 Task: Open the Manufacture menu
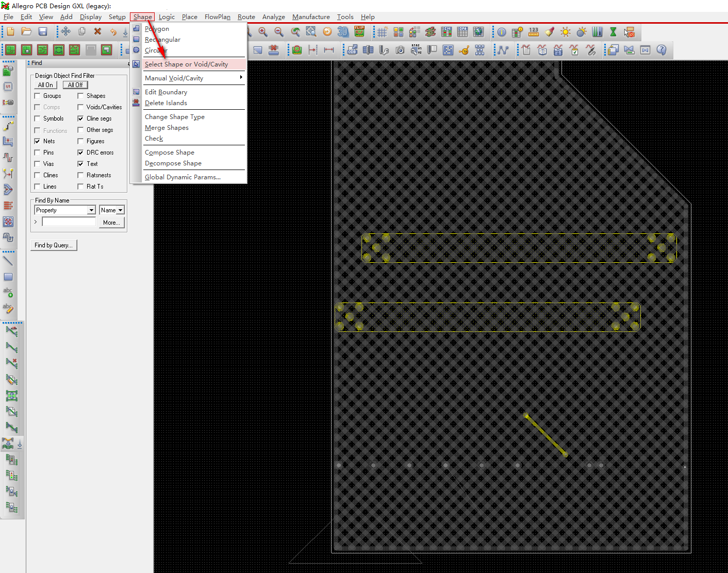[310, 16]
